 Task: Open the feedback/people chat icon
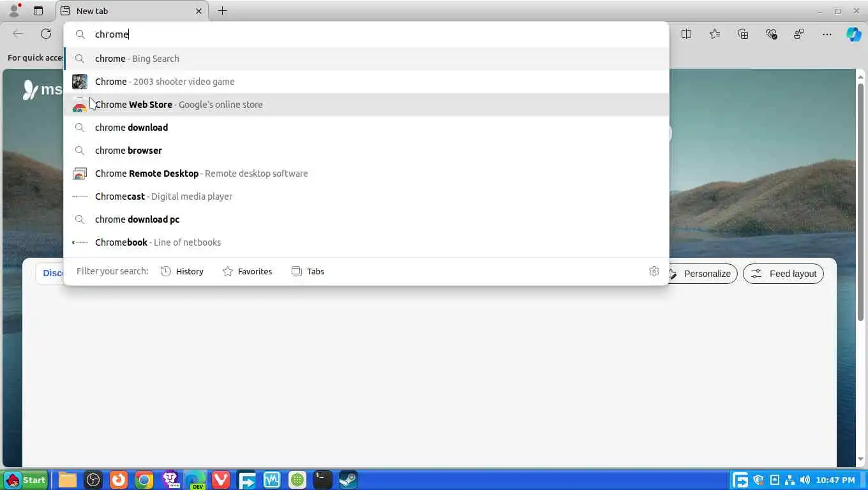799,34
